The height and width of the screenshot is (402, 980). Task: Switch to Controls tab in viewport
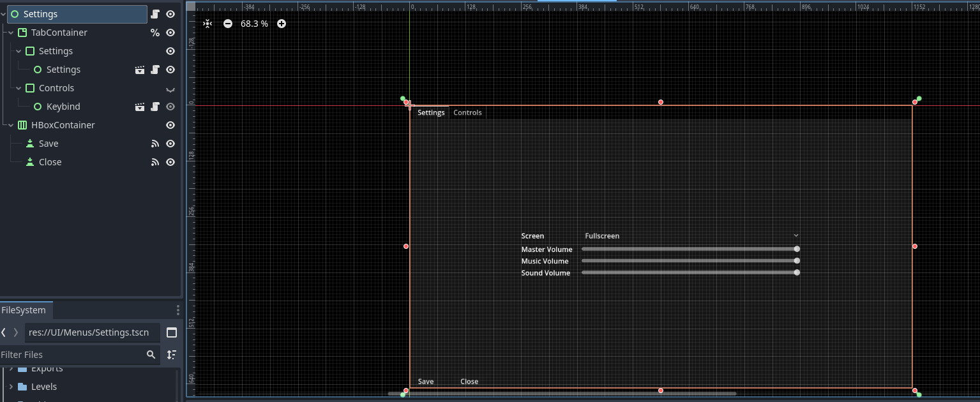(467, 112)
